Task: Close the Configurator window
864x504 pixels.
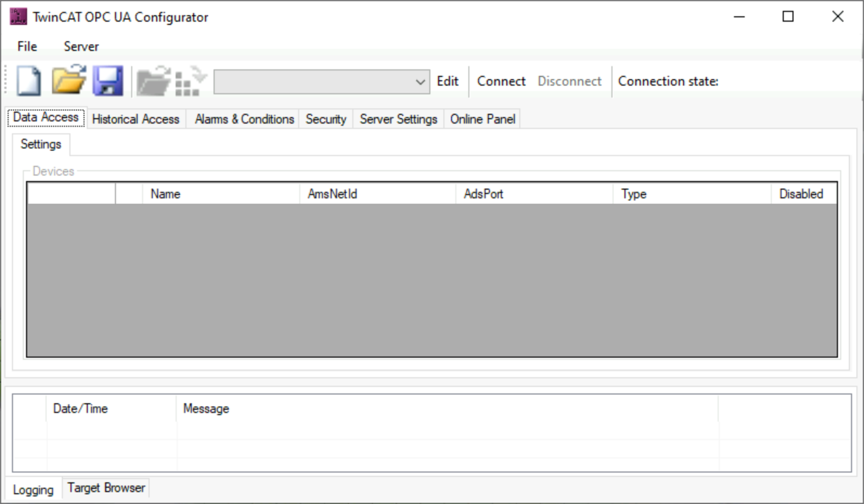Action: point(837,17)
